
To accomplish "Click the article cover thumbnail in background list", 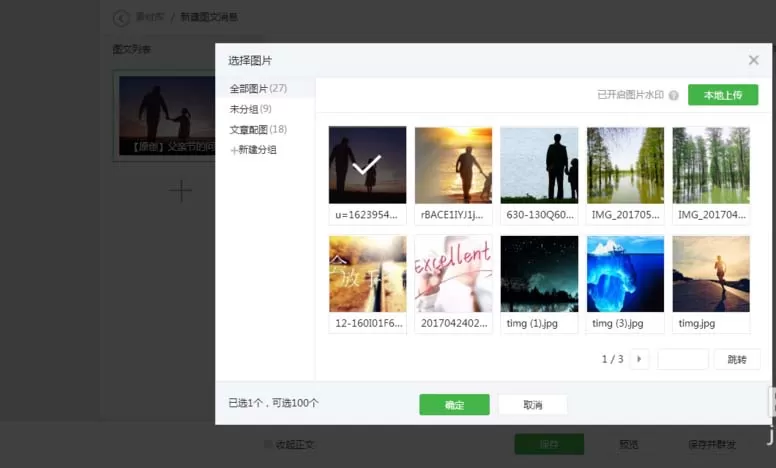I will tap(166, 116).
